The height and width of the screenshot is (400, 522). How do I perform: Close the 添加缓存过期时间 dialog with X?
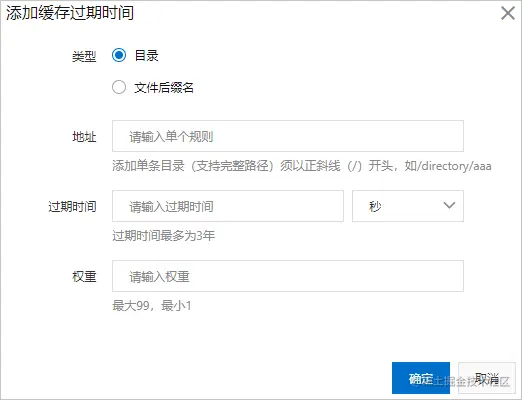tap(508, 13)
